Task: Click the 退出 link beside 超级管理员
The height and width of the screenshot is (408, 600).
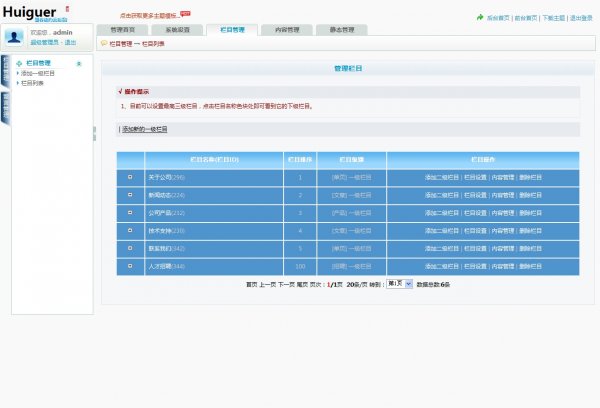Action: pos(70,42)
